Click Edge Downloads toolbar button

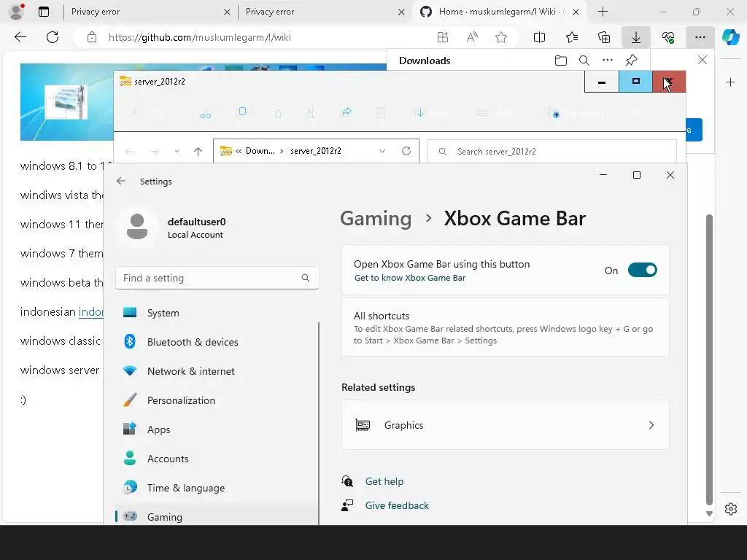coord(636,37)
